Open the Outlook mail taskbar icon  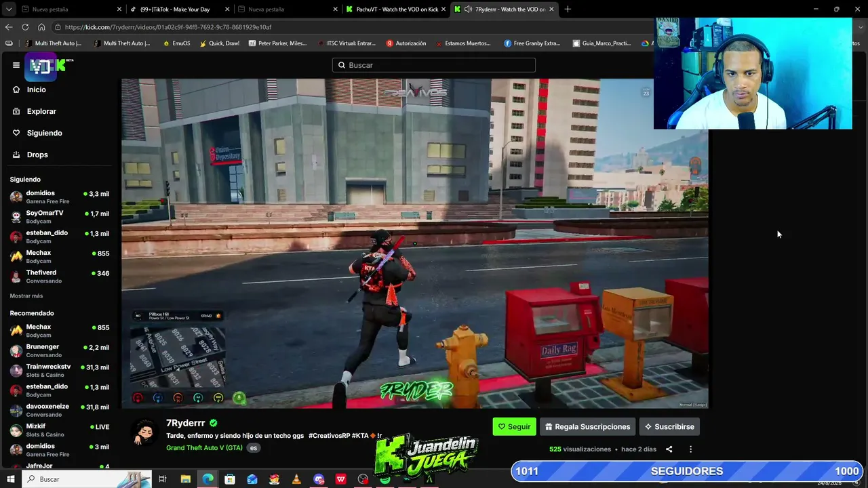252,479
